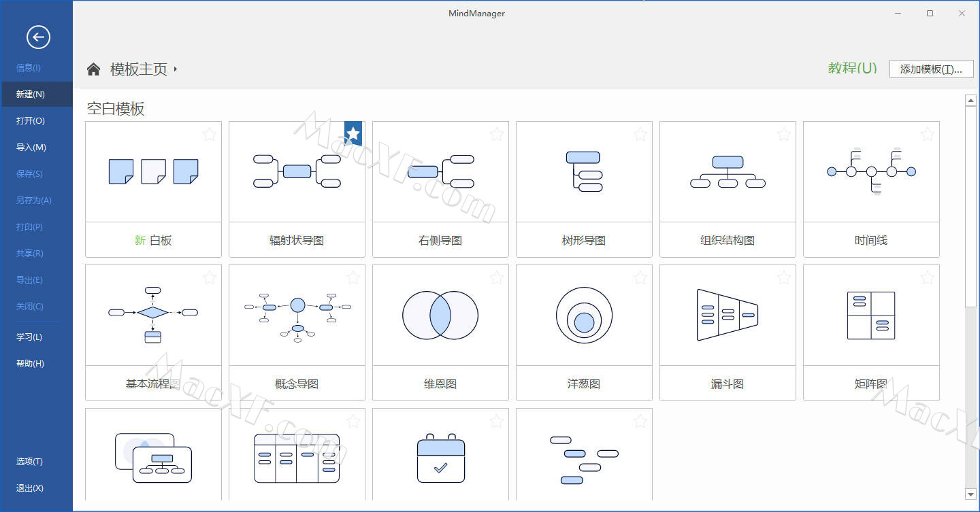
Task: Toggle favorite star on 白板 template
Action: coord(210,134)
